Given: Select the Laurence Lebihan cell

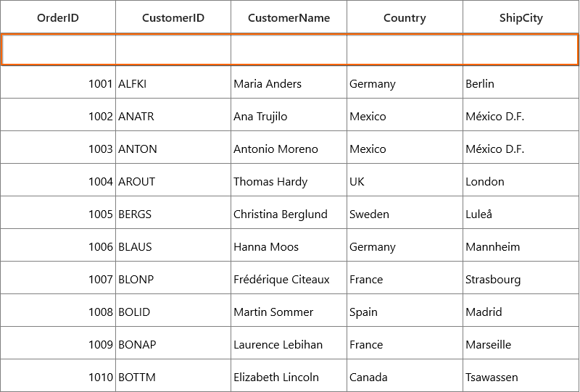Looking at the screenshot, I should pyautogui.click(x=289, y=343).
